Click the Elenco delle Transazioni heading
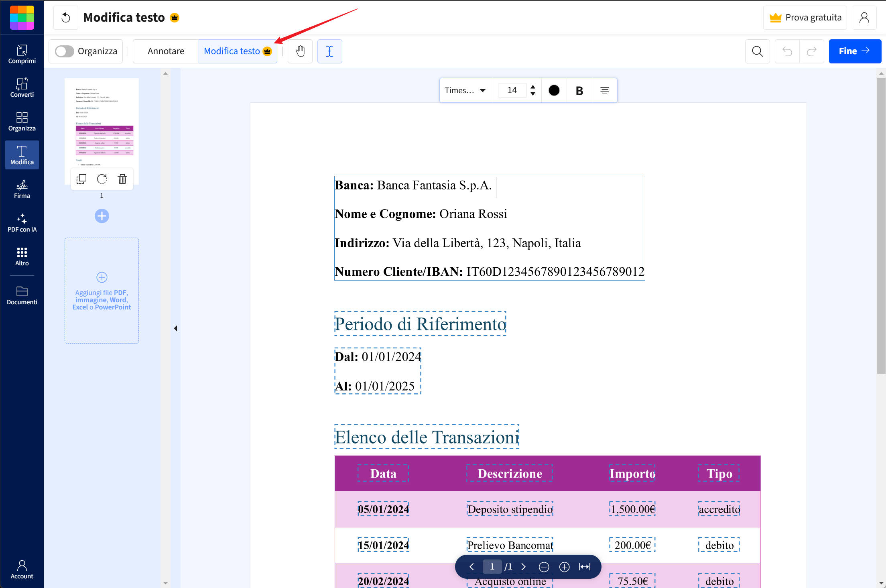The image size is (886, 588). [427, 437]
